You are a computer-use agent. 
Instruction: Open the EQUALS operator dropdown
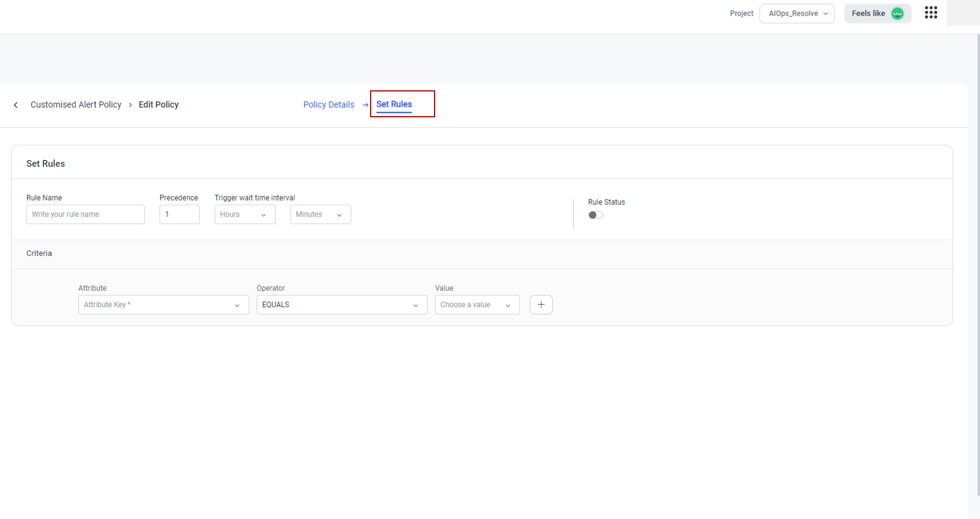[341, 305]
